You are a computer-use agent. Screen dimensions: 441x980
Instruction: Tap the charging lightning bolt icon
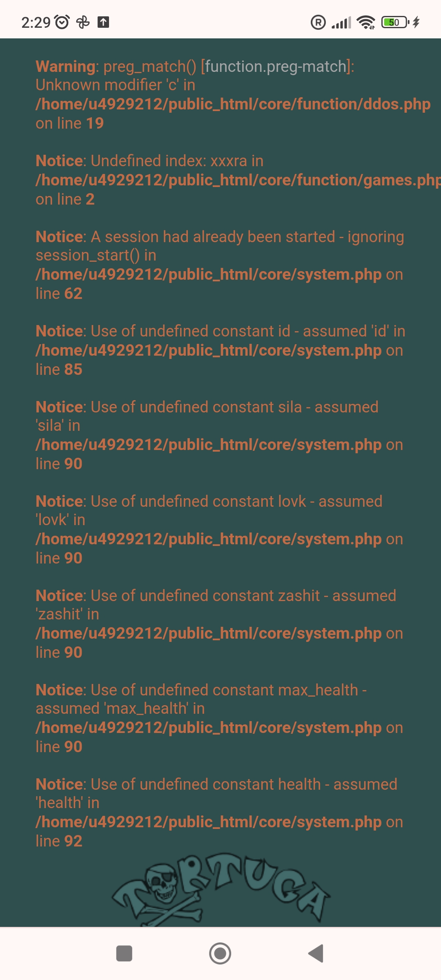point(416,22)
